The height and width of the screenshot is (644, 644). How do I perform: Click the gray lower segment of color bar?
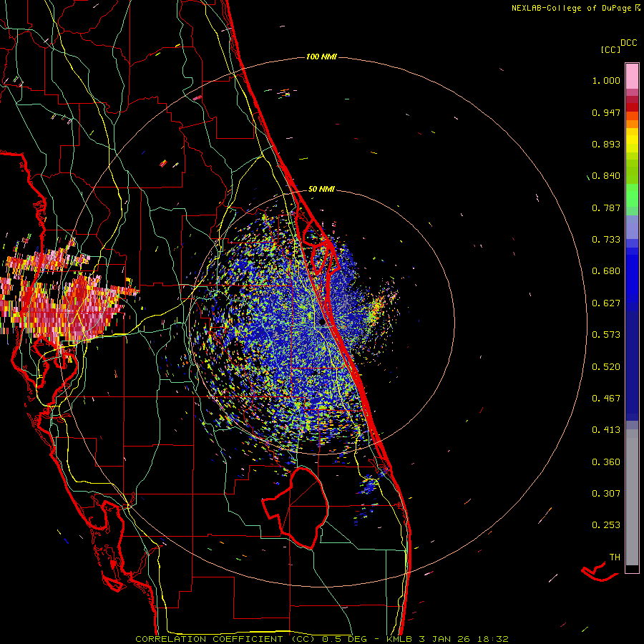[x=632, y=497]
